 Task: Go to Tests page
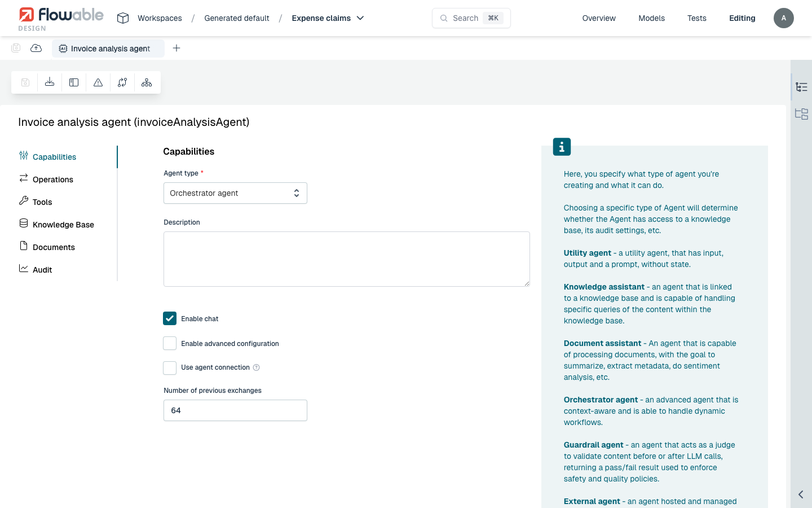[696, 18]
